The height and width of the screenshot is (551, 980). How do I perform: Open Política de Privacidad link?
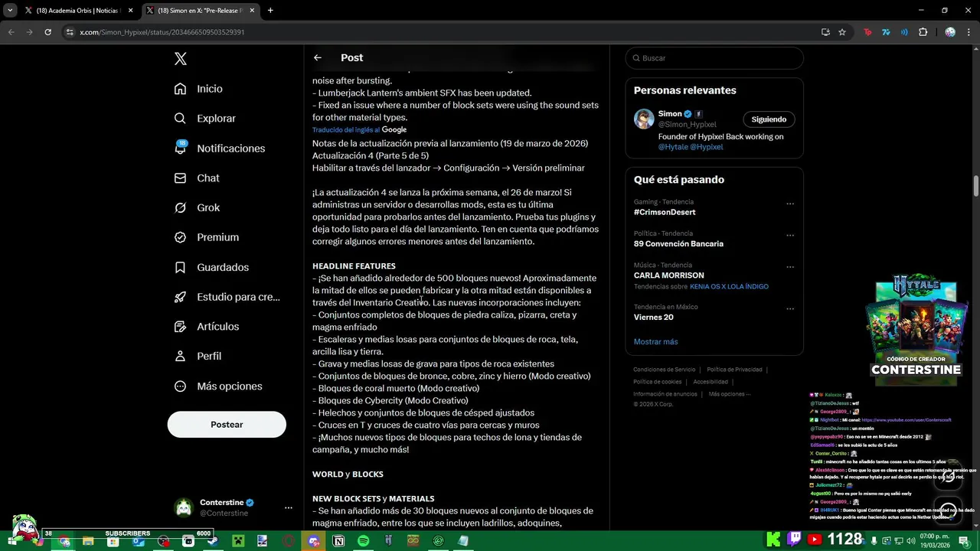pos(734,370)
